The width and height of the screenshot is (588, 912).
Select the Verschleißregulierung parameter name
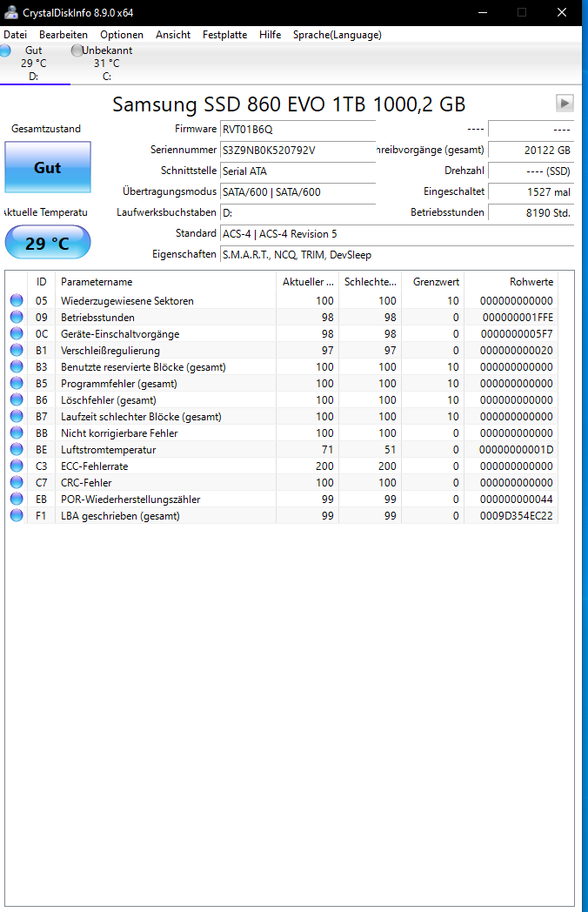pos(110,350)
